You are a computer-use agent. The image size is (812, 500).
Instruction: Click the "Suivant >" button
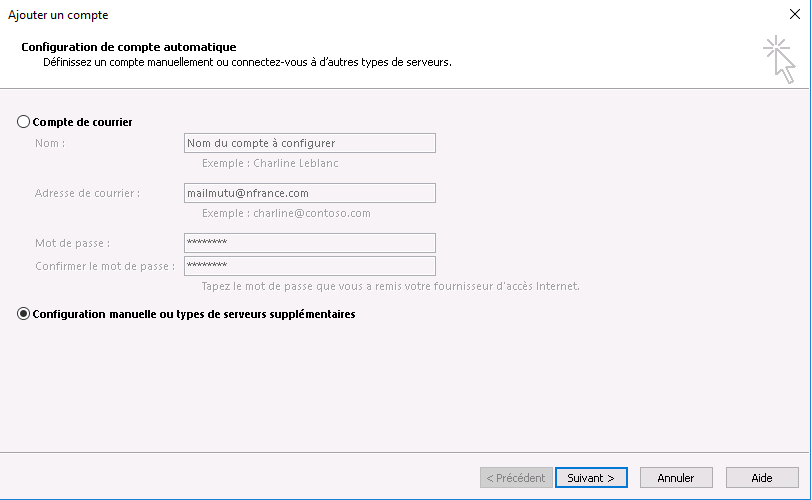(591, 478)
